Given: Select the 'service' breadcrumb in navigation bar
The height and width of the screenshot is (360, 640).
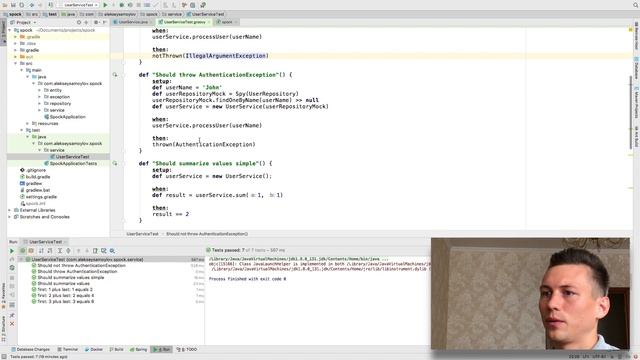Looking at the screenshot, I should tap(171, 14).
